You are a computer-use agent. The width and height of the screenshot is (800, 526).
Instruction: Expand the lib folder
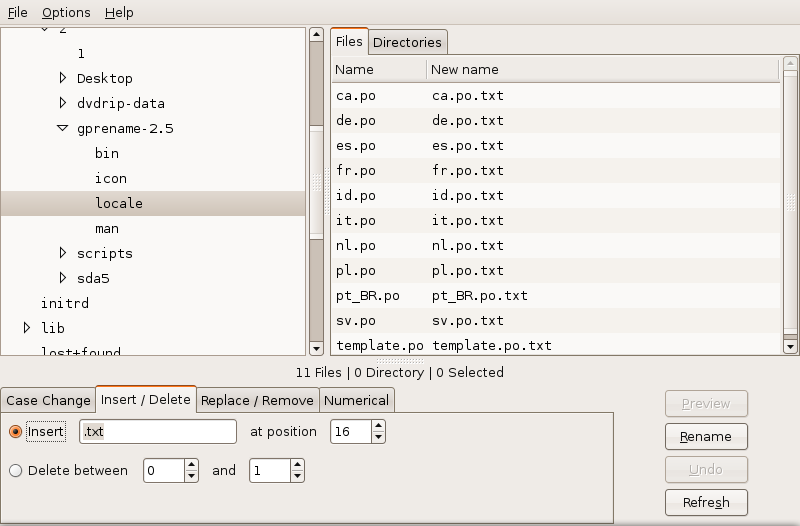27,328
